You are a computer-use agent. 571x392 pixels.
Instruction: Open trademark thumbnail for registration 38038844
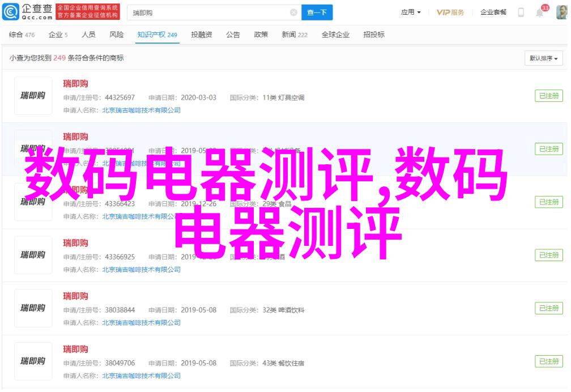click(x=33, y=308)
